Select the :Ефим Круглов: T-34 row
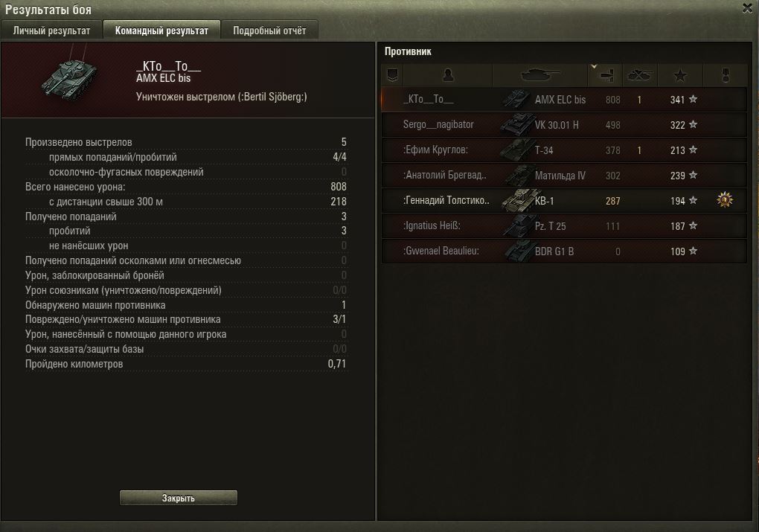This screenshot has height=532, width=759. click(x=564, y=150)
